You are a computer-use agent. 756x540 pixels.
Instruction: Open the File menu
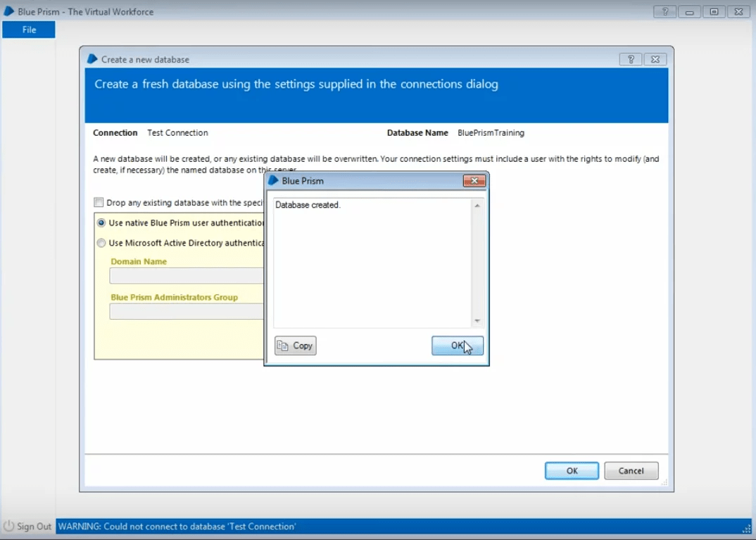[28, 30]
